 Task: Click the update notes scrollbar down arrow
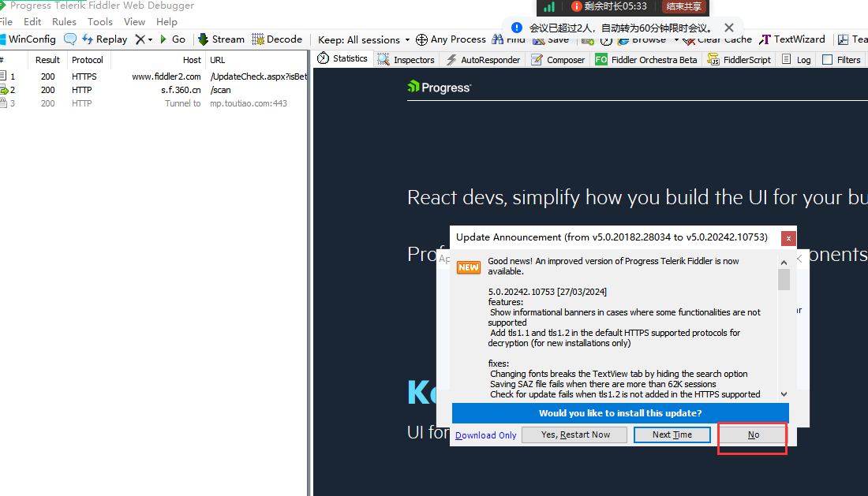tap(784, 394)
